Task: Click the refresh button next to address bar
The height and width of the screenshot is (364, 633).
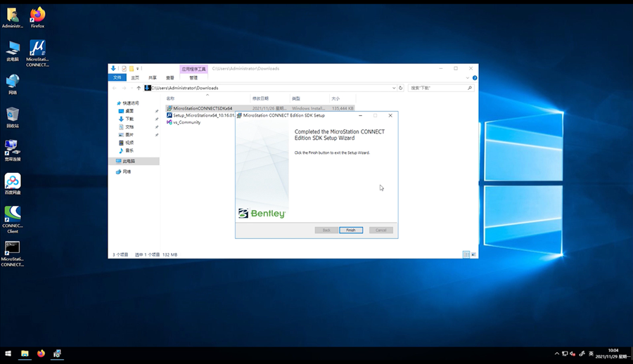Action: click(x=400, y=88)
